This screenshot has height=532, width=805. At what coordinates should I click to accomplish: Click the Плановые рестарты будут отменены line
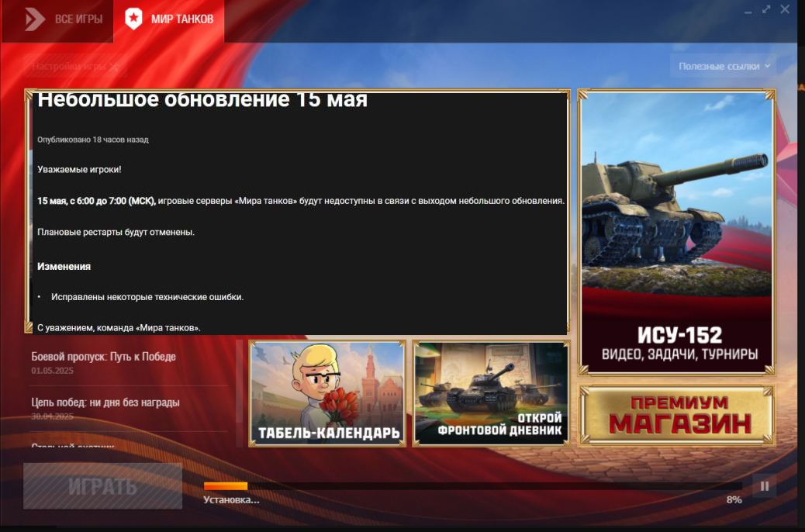(116, 232)
